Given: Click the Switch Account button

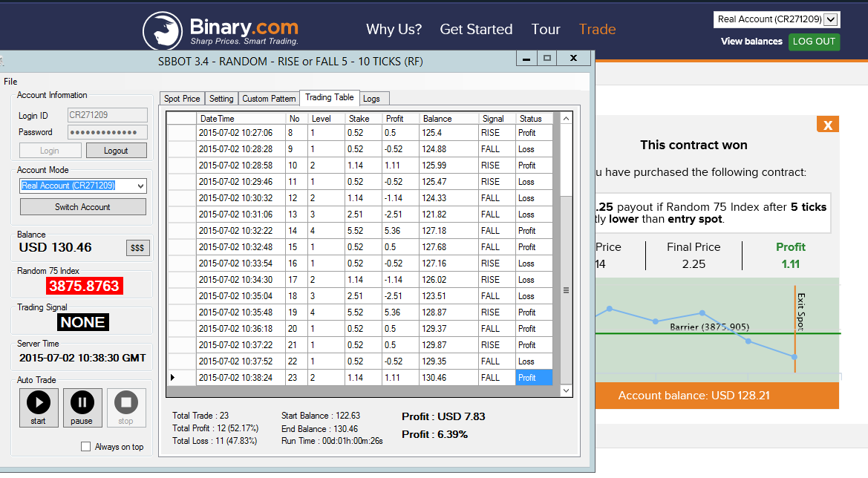Looking at the screenshot, I should (83, 207).
